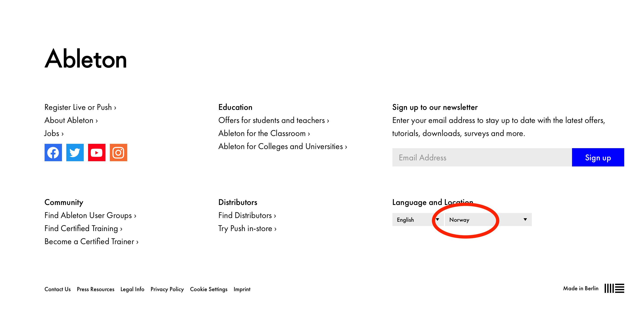Image resolution: width=644 pixels, height=312 pixels.
Task: Open the Ableton Twitter icon
Action: click(75, 152)
